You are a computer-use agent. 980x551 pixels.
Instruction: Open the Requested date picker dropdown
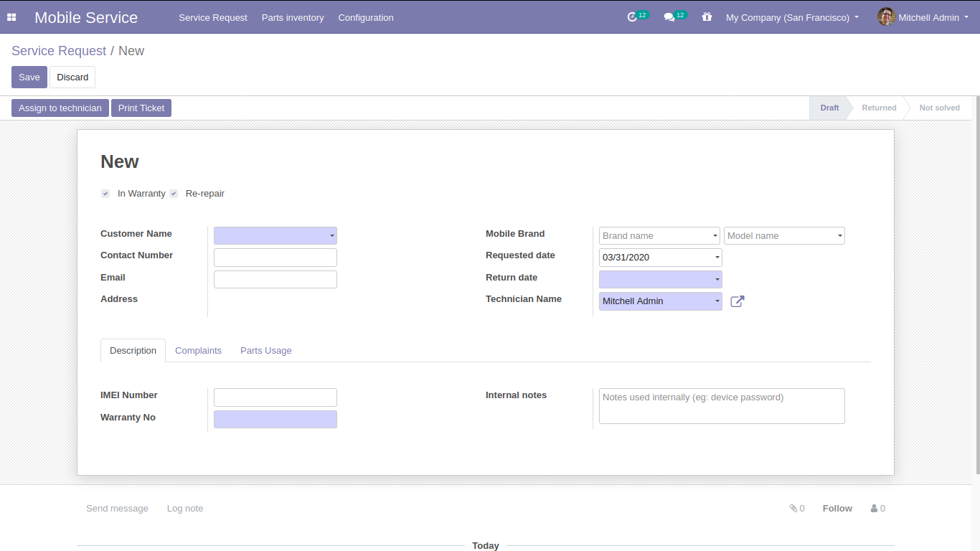point(717,258)
